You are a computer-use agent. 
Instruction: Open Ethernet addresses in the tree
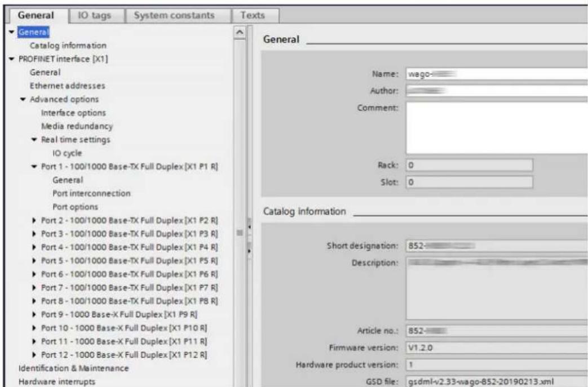point(68,86)
